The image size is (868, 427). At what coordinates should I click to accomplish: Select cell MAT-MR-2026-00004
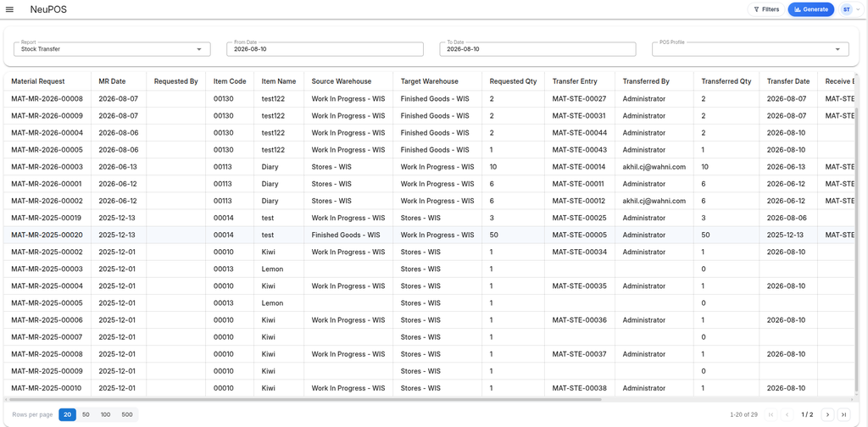point(47,133)
